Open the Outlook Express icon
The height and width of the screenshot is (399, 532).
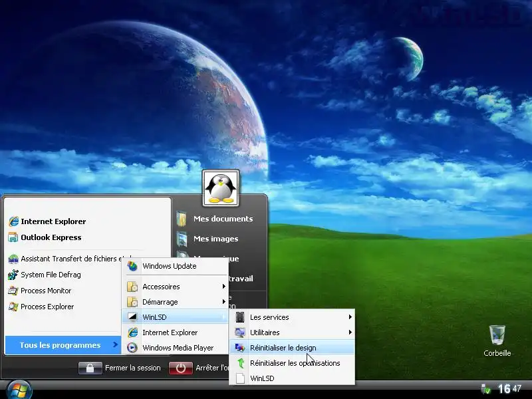(x=13, y=237)
